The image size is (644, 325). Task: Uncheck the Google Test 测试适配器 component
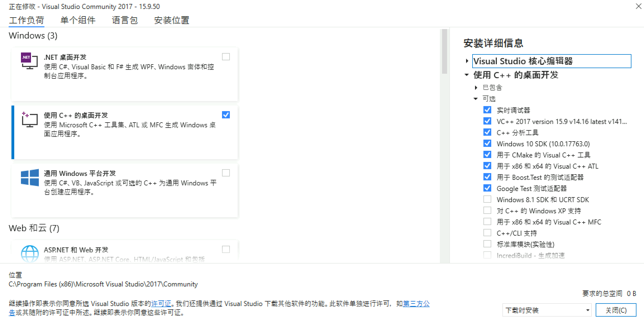pyautogui.click(x=487, y=188)
